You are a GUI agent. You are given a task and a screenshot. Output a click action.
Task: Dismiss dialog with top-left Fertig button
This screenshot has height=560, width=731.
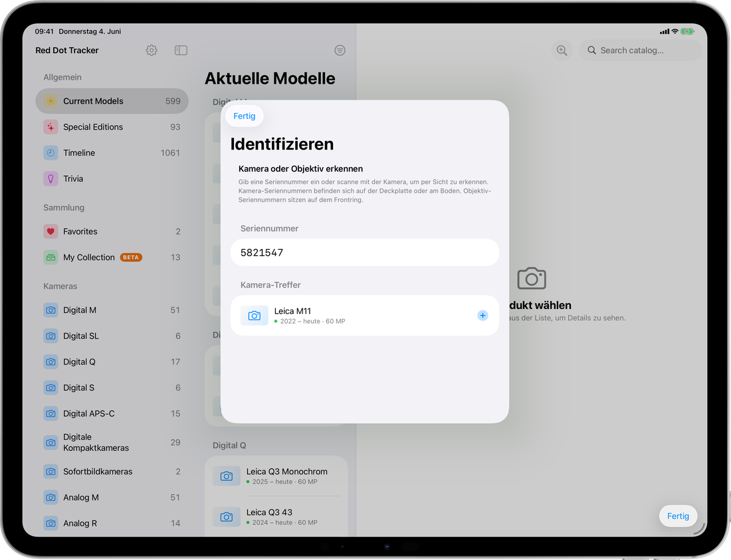click(x=245, y=116)
